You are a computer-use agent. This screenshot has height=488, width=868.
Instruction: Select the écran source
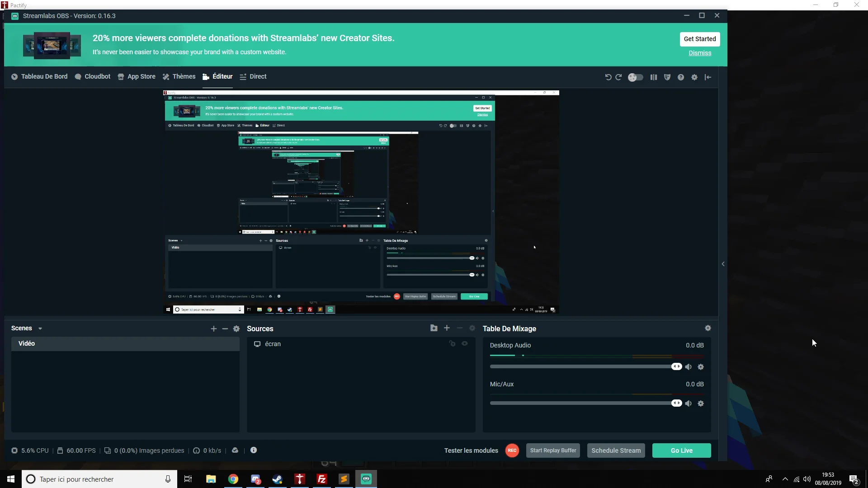tap(361, 344)
